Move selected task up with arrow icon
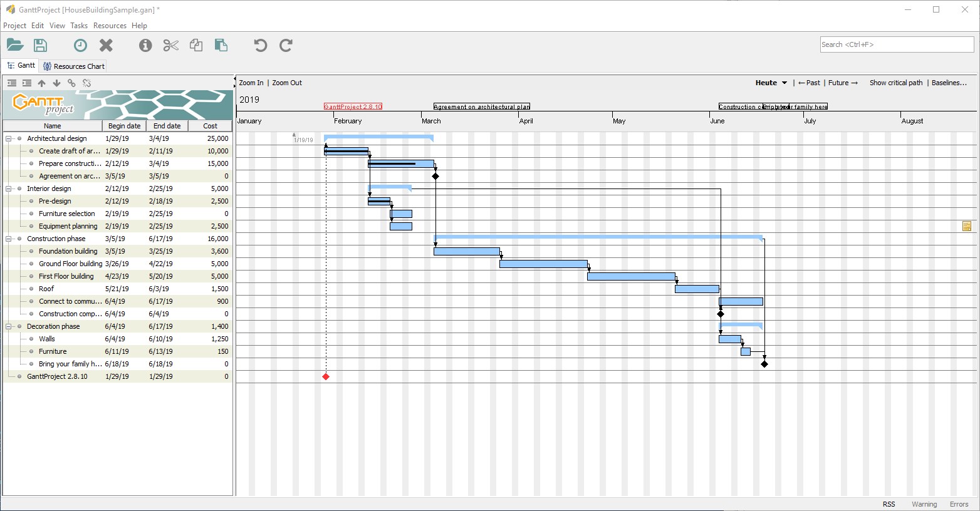This screenshot has height=511, width=980. coord(42,82)
